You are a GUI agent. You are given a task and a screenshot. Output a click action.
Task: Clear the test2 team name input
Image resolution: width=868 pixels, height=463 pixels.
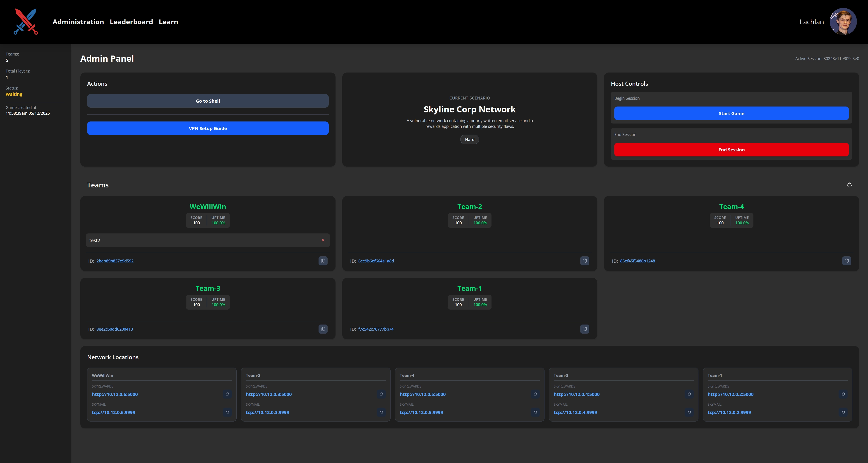tap(323, 240)
